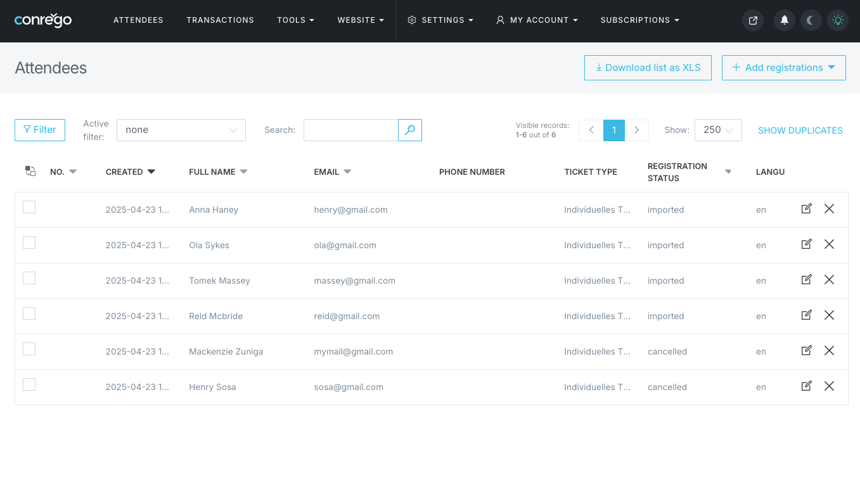Delete Henry Sosa's record
This screenshot has width=860, height=504.
click(829, 386)
